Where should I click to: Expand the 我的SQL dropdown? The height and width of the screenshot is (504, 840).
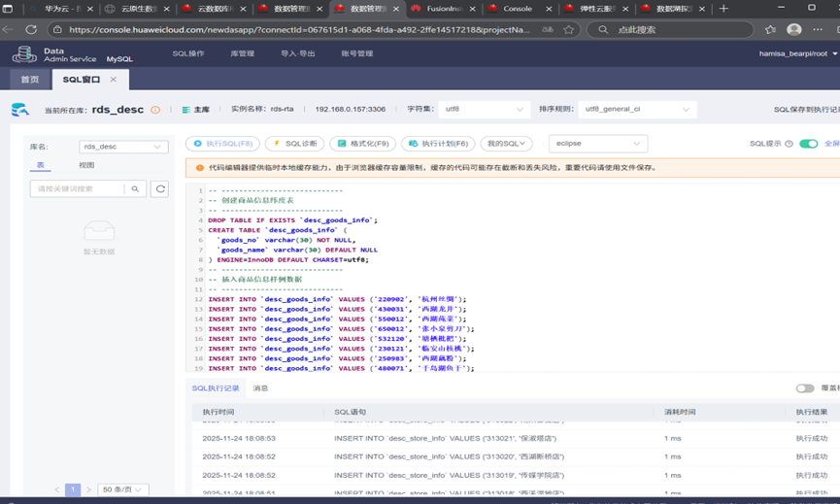pos(506,144)
